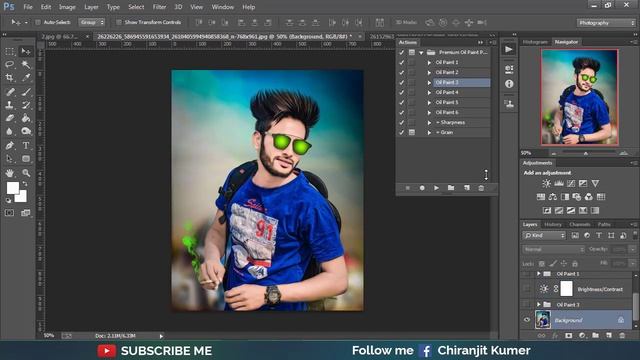Screen dimensions: 640x360
Task: Select the Pen tool
Action: [x=10, y=145]
